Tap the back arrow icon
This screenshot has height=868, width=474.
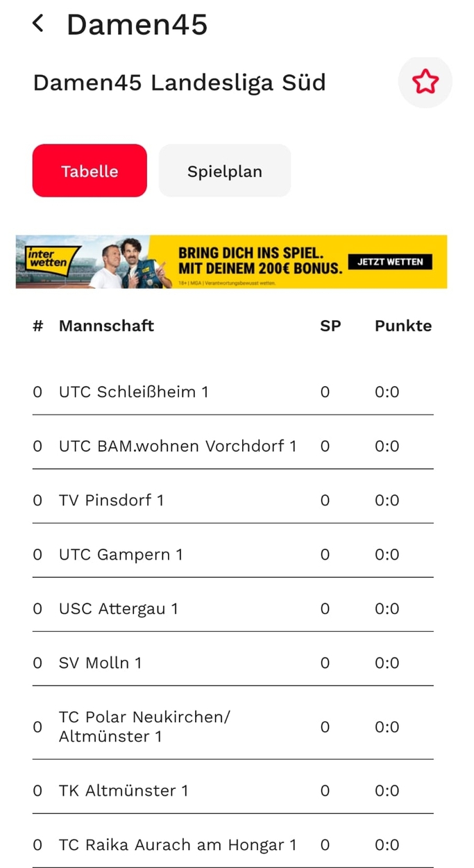[38, 24]
